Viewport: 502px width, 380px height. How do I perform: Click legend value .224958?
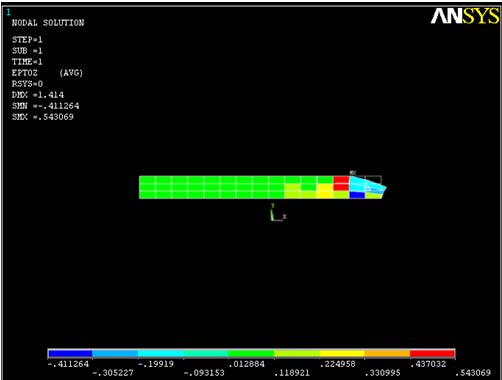337,364
